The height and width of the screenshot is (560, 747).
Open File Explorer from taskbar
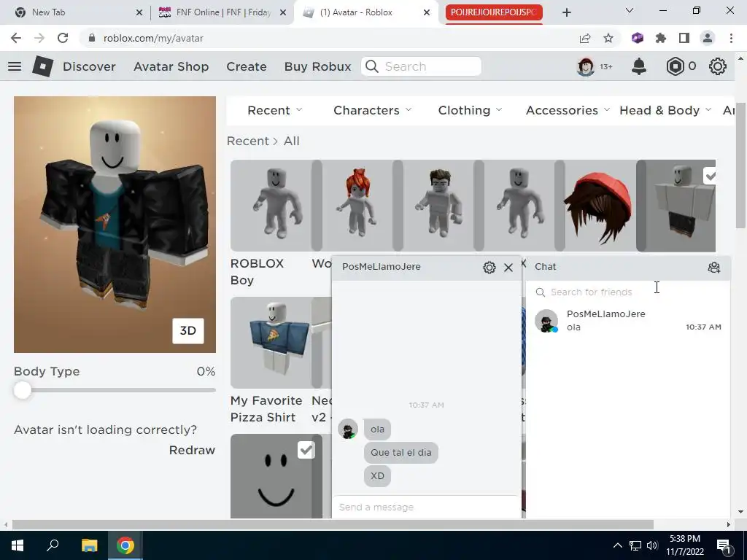(89, 545)
